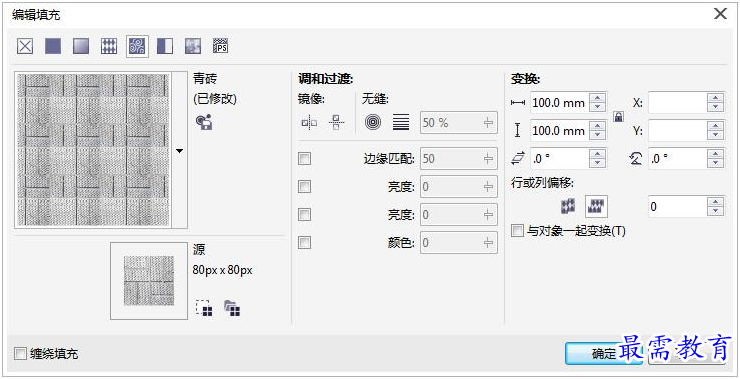The width and height of the screenshot is (740, 379).
Task: Select the radial seamless blend icon
Action: [373, 122]
